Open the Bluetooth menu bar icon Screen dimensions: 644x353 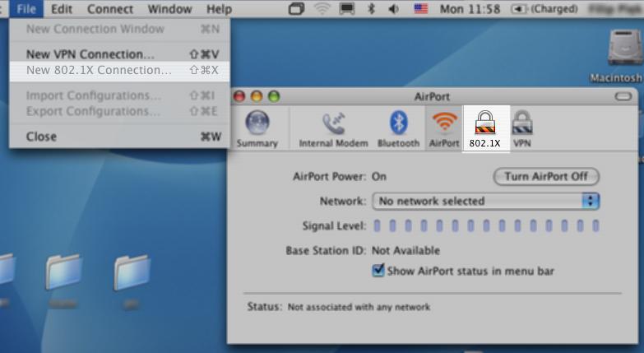[x=371, y=8]
